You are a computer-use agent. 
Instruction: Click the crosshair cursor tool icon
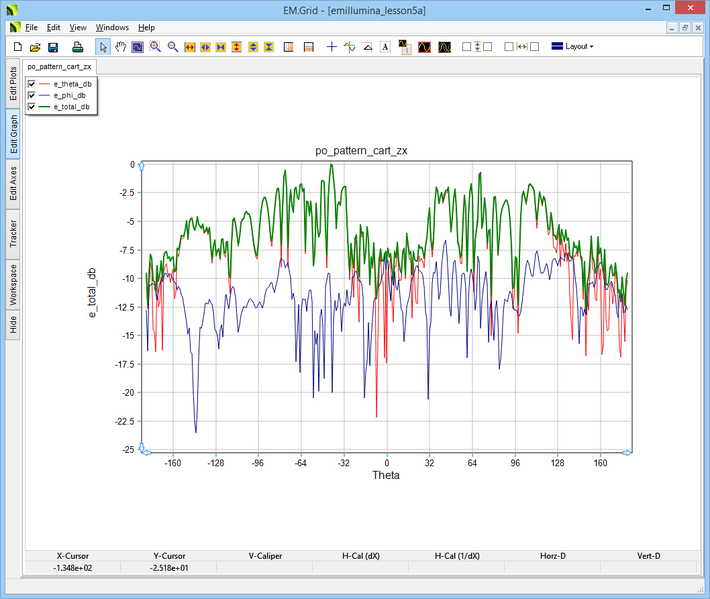pyautogui.click(x=332, y=47)
